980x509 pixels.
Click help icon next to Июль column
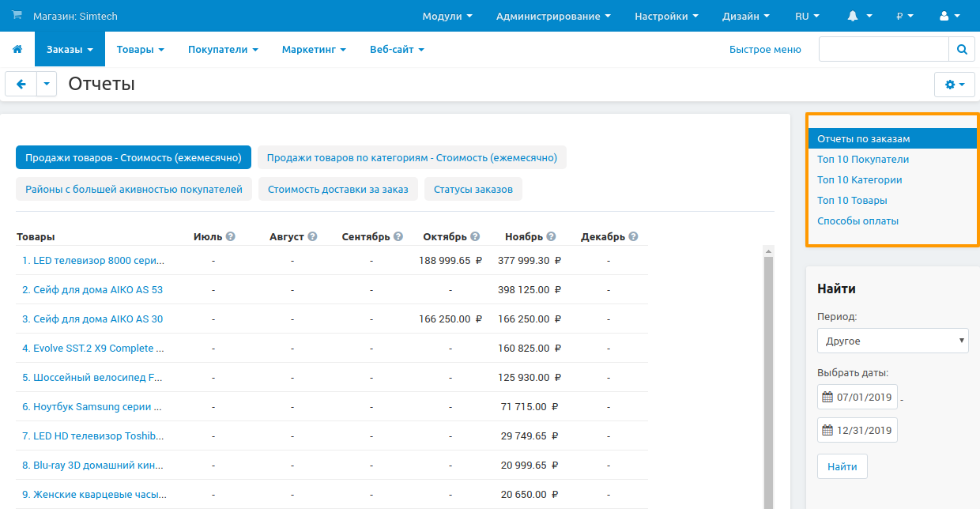[x=231, y=236]
